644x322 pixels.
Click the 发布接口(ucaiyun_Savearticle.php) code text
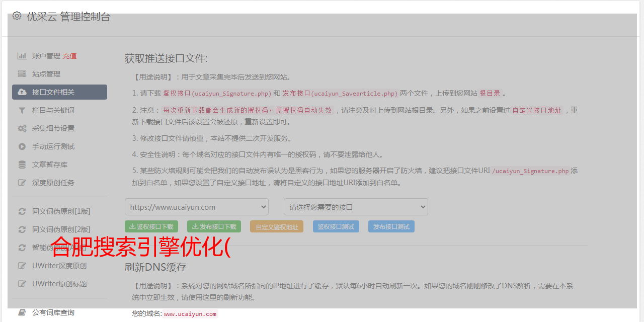pyautogui.click(x=340, y=94)
